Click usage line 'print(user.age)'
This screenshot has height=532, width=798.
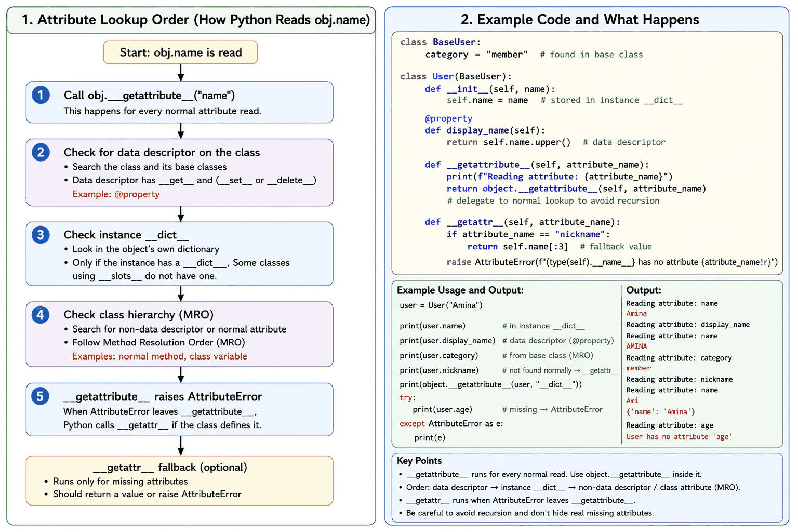pos(442,410)
